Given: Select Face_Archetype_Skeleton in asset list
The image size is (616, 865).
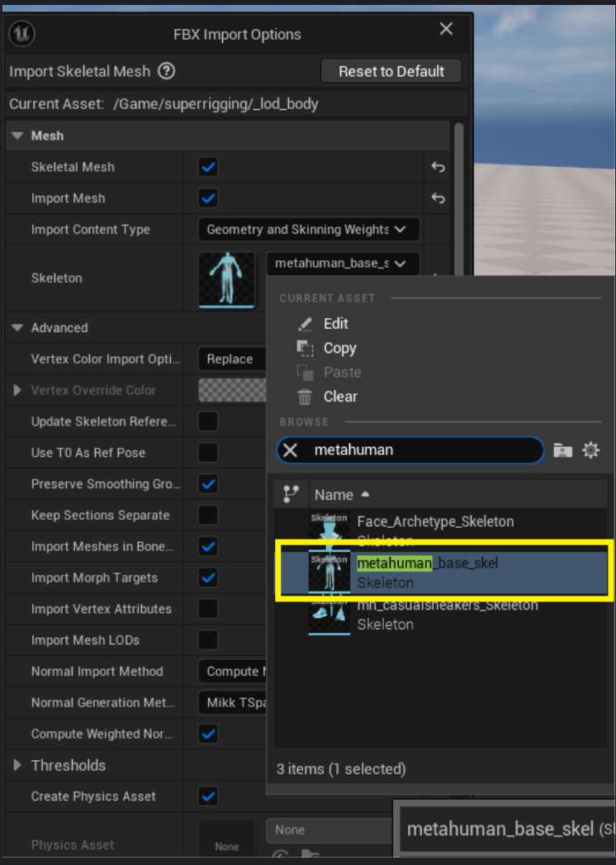Looking at the screenshot, I should point(441,529).
